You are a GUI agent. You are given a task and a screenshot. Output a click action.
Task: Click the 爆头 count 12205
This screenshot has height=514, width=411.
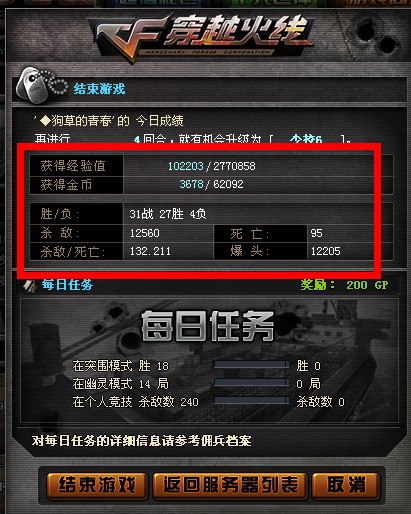(x=326, y=251)
